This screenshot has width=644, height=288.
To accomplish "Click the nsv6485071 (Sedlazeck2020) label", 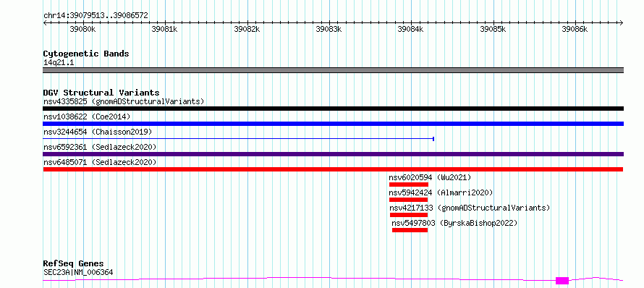I will 100,162.
